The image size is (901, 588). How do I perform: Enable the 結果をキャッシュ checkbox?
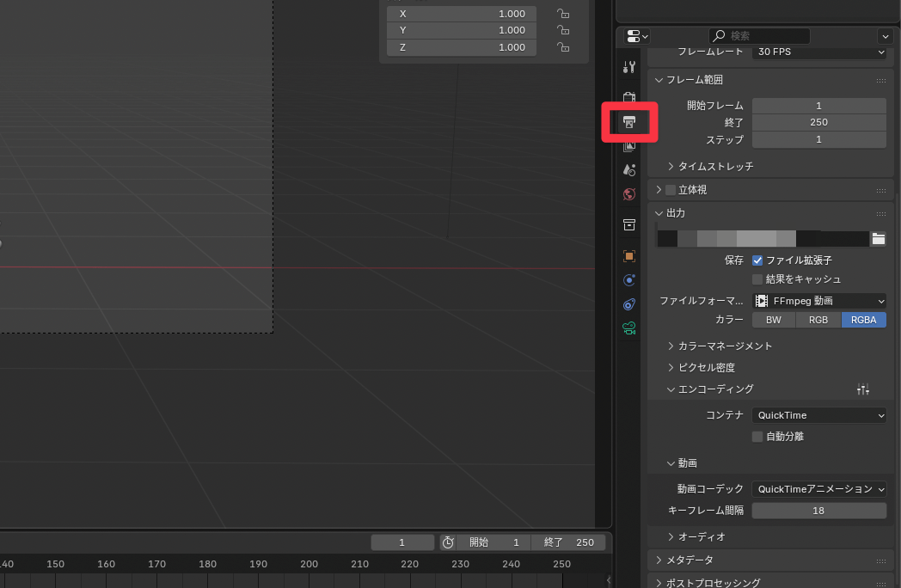point(757,279)
